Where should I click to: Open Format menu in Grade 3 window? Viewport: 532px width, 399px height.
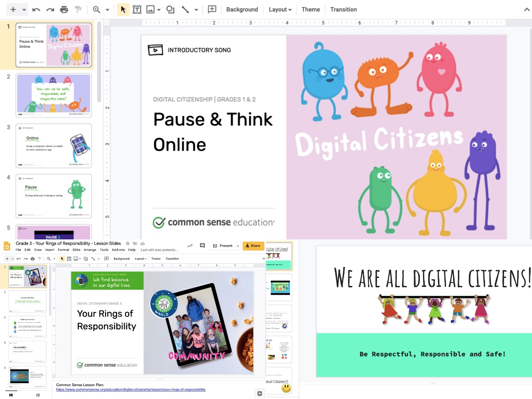pos(63,250)
